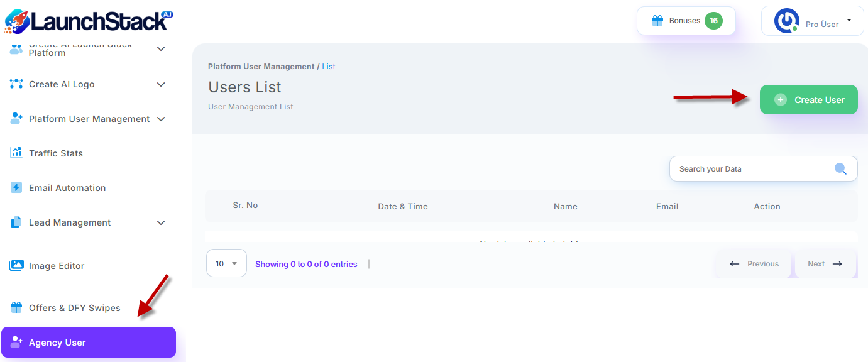The height and width of the screenshot is (362, 868).
Task: Go to the Next page of results
Action: [825, 264]
